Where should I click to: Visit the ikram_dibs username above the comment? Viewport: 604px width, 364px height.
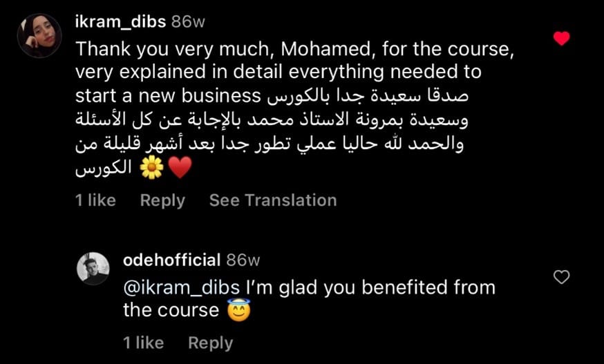120,21
